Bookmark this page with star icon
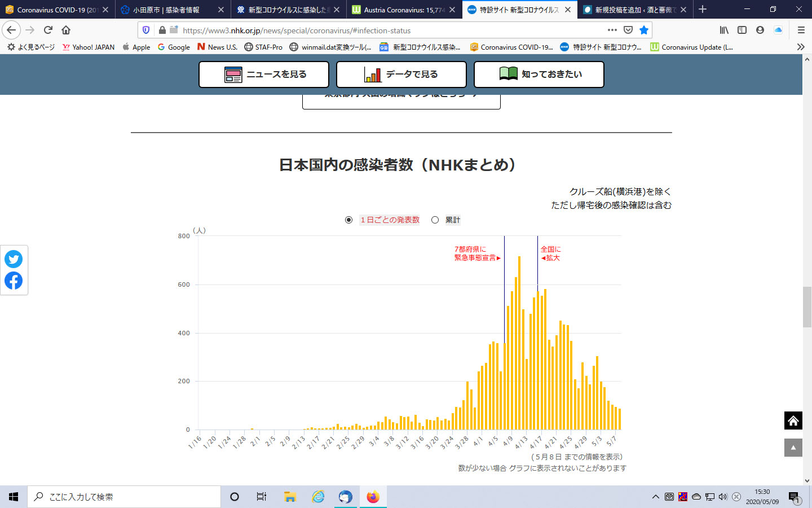Viewport: 812px width, 508px height. [644, 30]
